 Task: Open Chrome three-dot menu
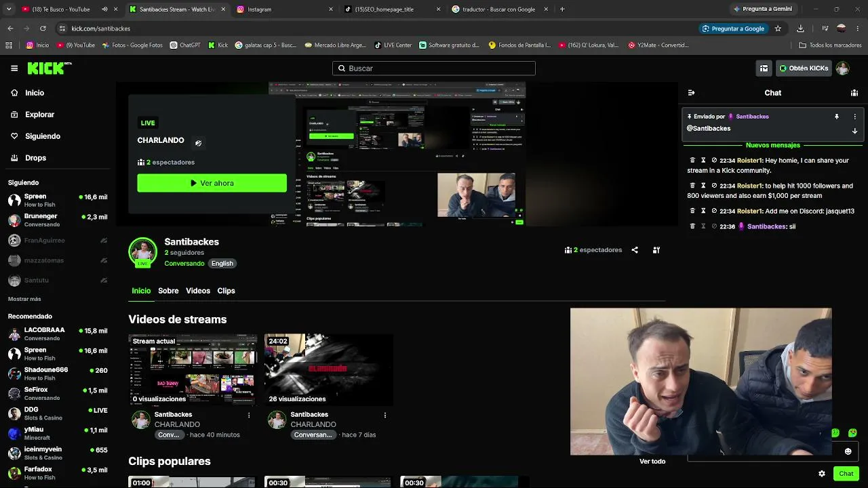tap(858, 28)
